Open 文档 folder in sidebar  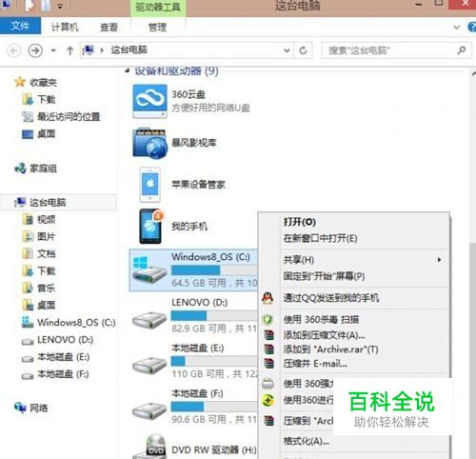click(39, 254)
